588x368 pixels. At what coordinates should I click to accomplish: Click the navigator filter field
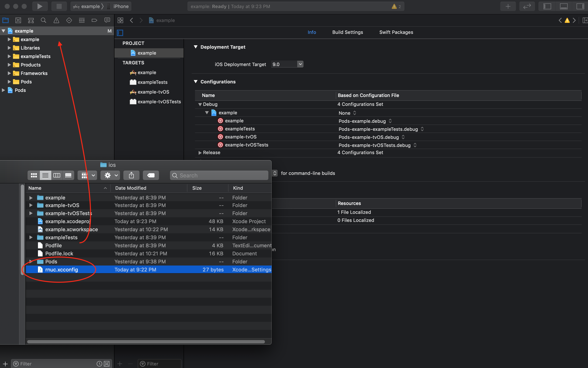pos(62,364)
